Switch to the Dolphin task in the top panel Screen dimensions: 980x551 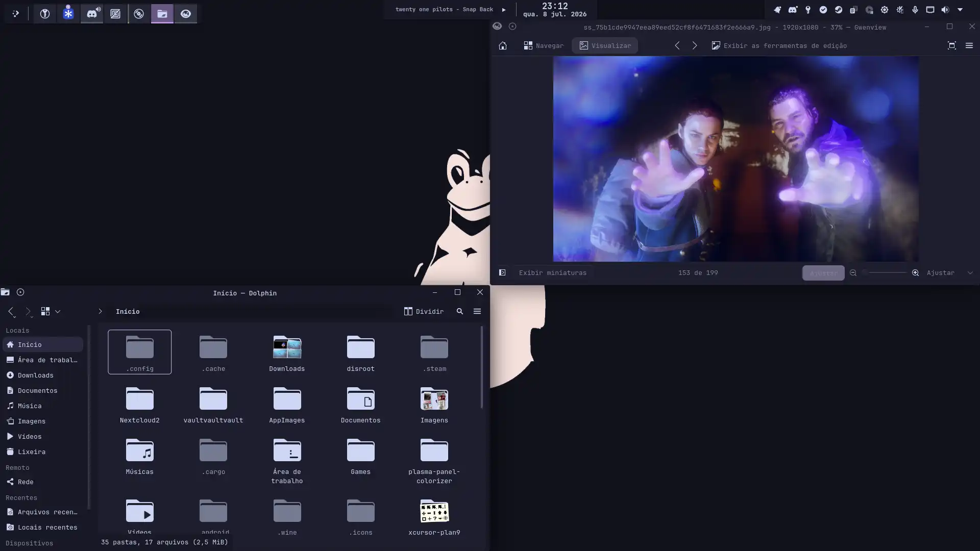pos(162,14)
